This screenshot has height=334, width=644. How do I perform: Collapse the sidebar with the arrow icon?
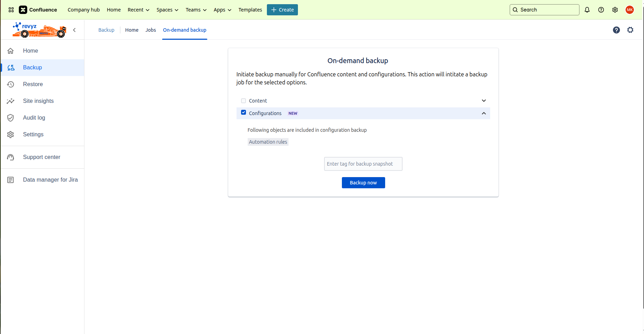pyautogui.click(x=74, y=30)
